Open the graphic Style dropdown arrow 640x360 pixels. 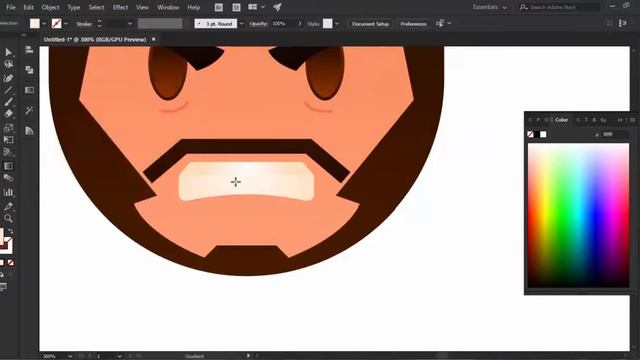point(337,24)
